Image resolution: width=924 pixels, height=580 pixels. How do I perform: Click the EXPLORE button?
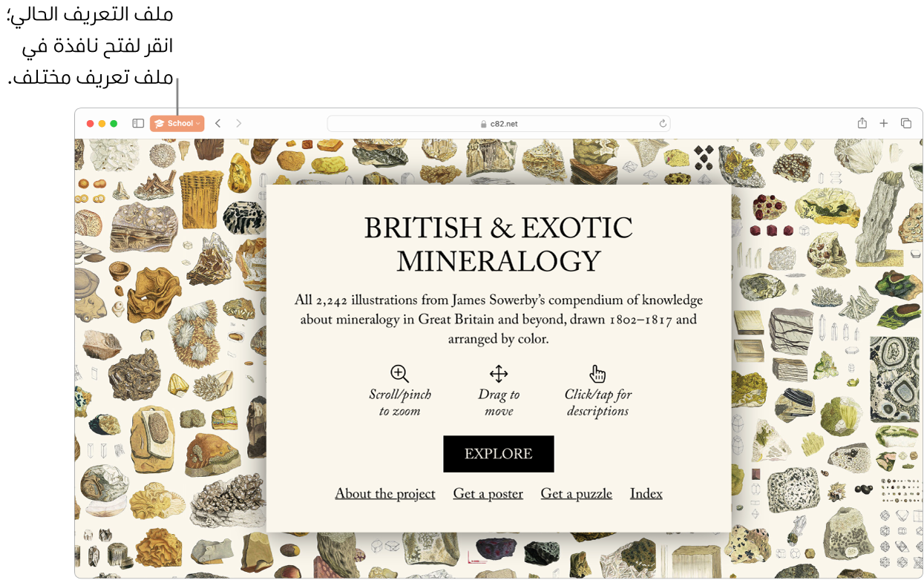click(499, 454)
